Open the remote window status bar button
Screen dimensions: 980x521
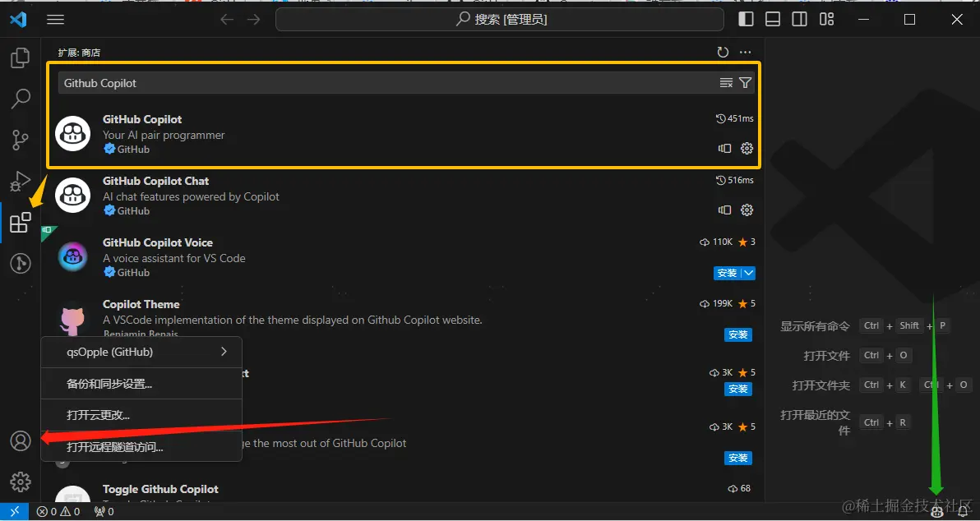click(x=14, y=512)
